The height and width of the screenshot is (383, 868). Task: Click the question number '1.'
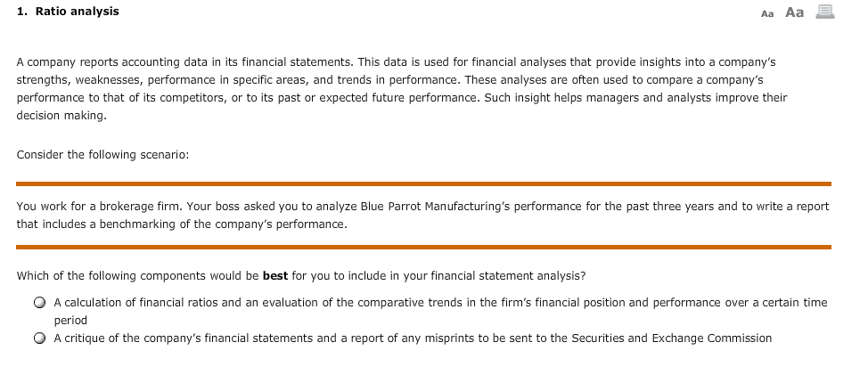click(x=22, y=11)
